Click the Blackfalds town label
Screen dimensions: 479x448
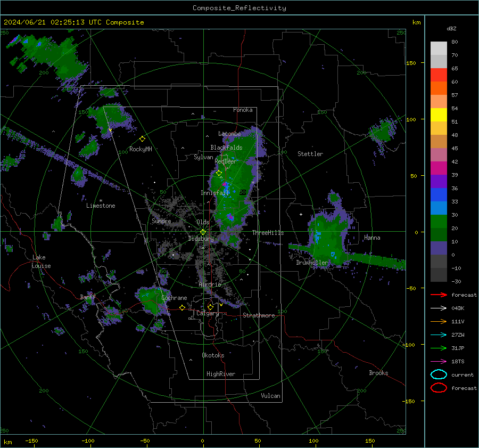[x=226, y=148]
